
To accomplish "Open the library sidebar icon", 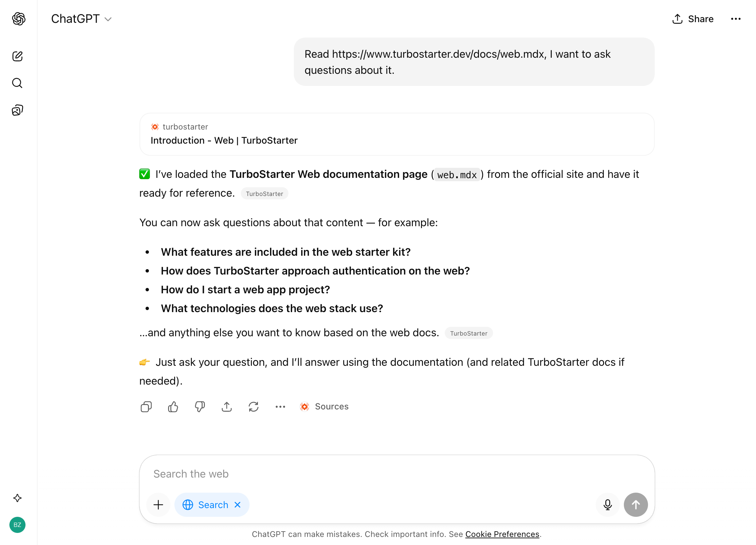I will click(x=17, y=110).
